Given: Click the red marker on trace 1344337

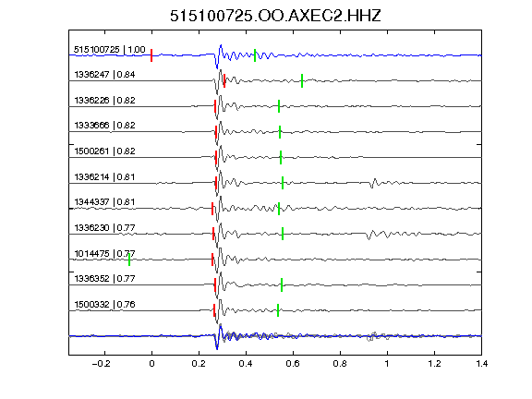Looking at the screenshot, I should click(212, 209).
